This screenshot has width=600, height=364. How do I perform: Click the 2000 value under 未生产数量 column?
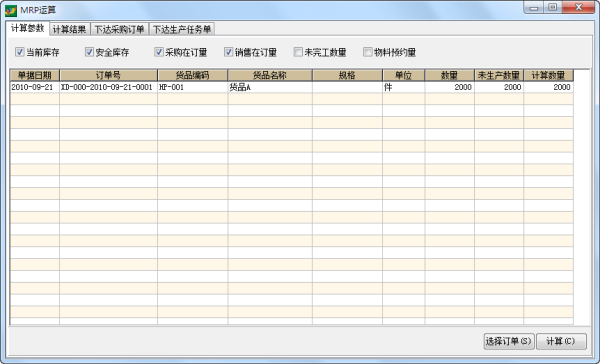pos(499,87)
